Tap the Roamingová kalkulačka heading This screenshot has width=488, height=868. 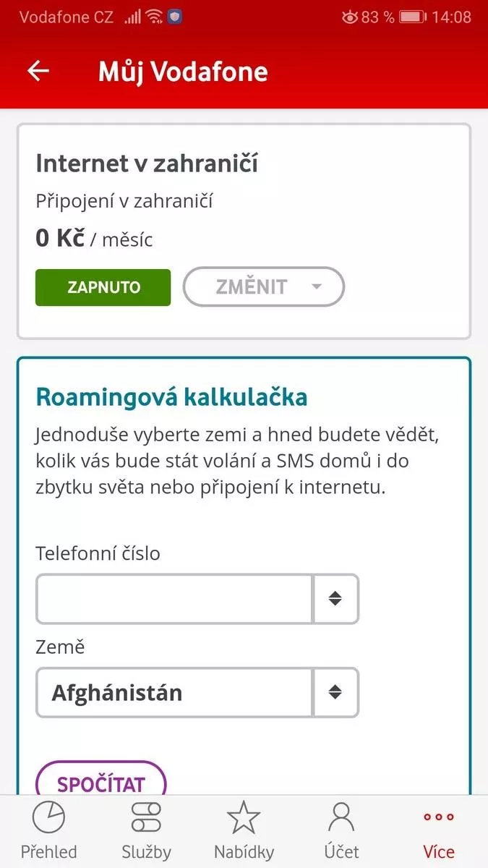click(171, 397)
